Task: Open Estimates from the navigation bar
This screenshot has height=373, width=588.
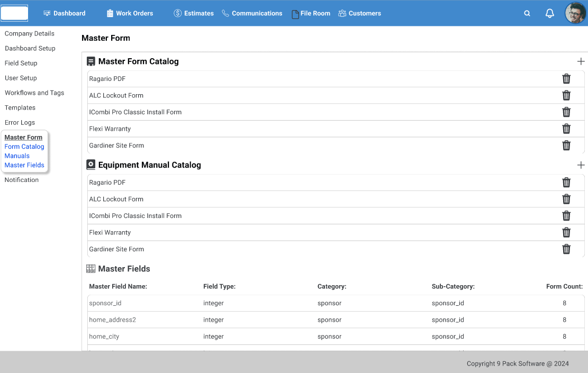Action: coord(194,13)
